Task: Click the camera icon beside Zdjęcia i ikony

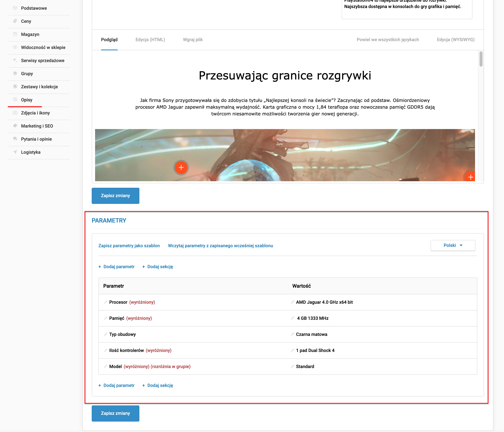Action: [x=15, y=113]
